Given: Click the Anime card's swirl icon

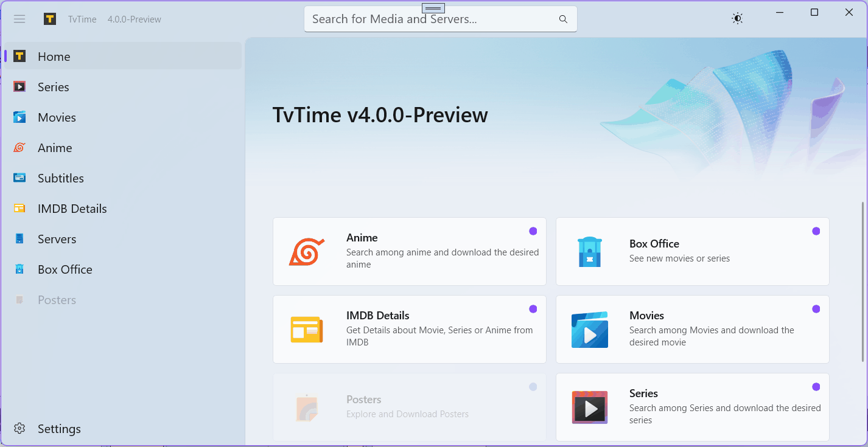Looking at the screenshot, I should 307,251.
